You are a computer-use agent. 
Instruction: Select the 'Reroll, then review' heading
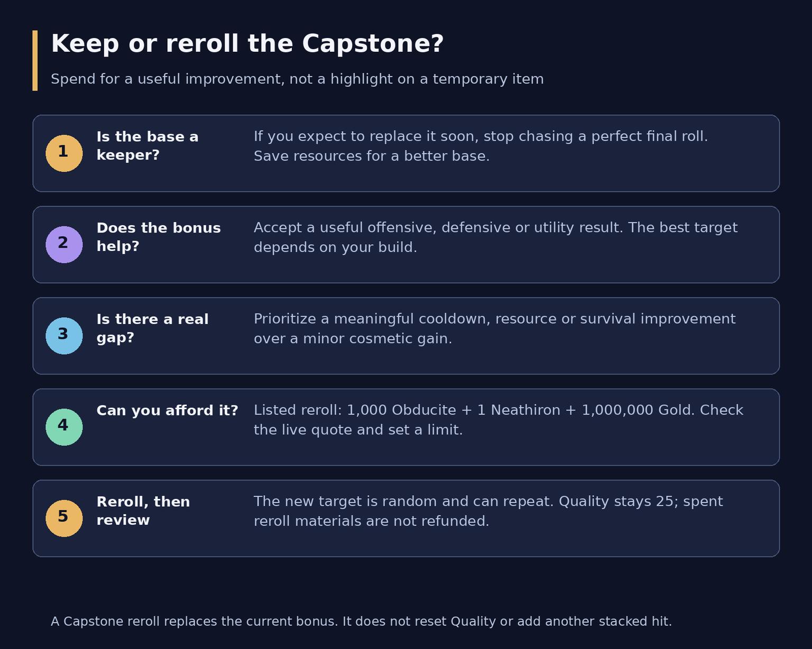[x=143, y=511]
